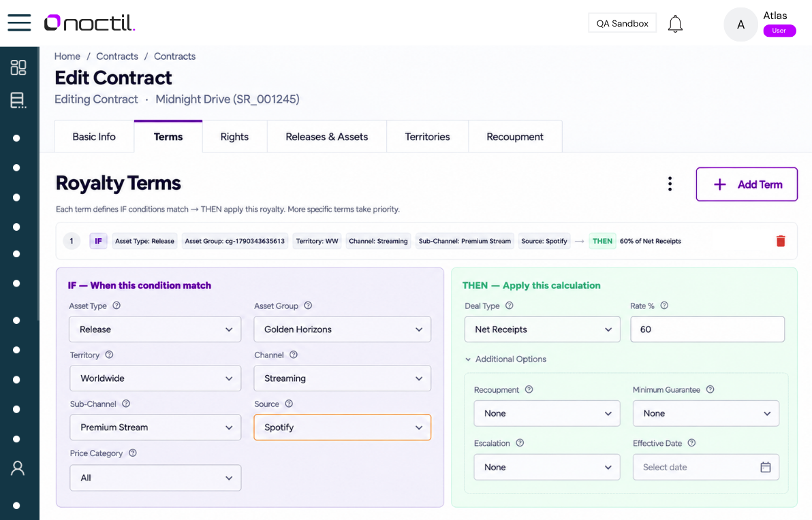This screenshot has width=812, height=520.
Task: Open the hamburger navigation menu
Action: click(x=19, y=22)
